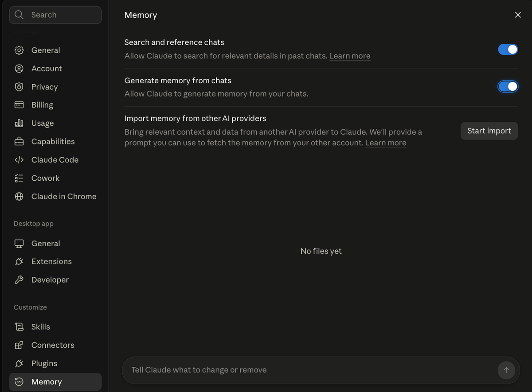Close the Memory settings panel
The width and height of the screenshot is (532, 392).
pyautogui.click(x=518, y=15)
